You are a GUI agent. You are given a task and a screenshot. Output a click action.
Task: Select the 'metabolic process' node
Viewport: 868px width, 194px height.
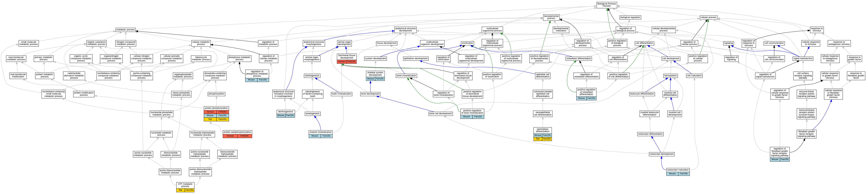tap(126, 30)
